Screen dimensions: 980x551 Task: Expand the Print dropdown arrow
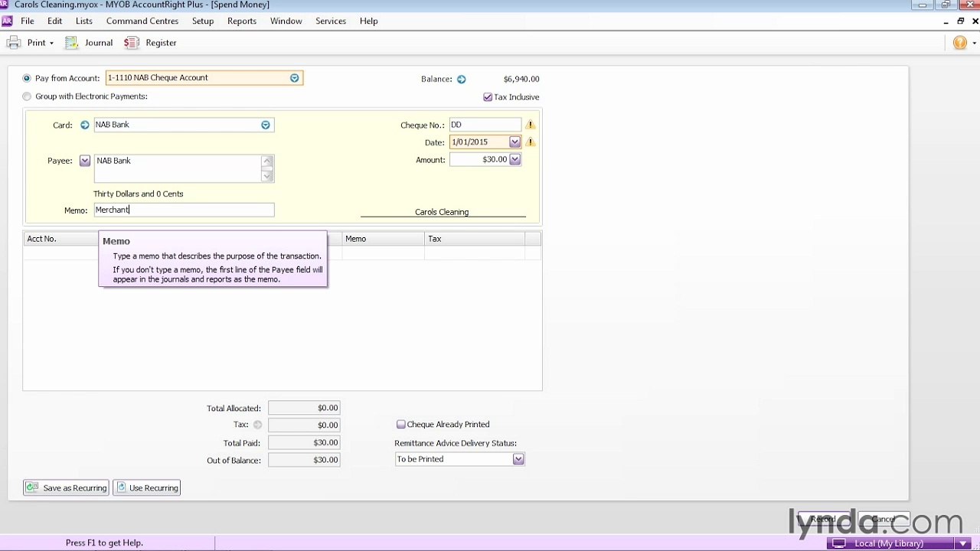(51, 44)
